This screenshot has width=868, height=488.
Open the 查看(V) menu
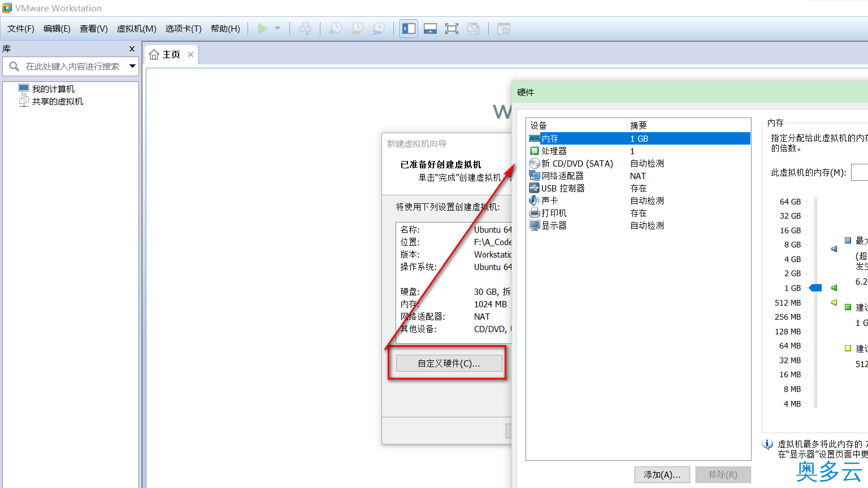(x=94, y=29)
